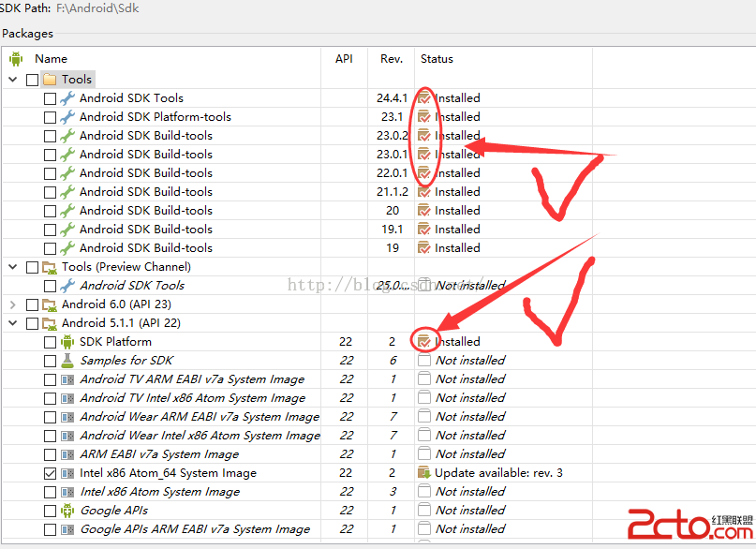Click the Google APIs android icon
The image size is (756, 549).
[x=67, y=511]
